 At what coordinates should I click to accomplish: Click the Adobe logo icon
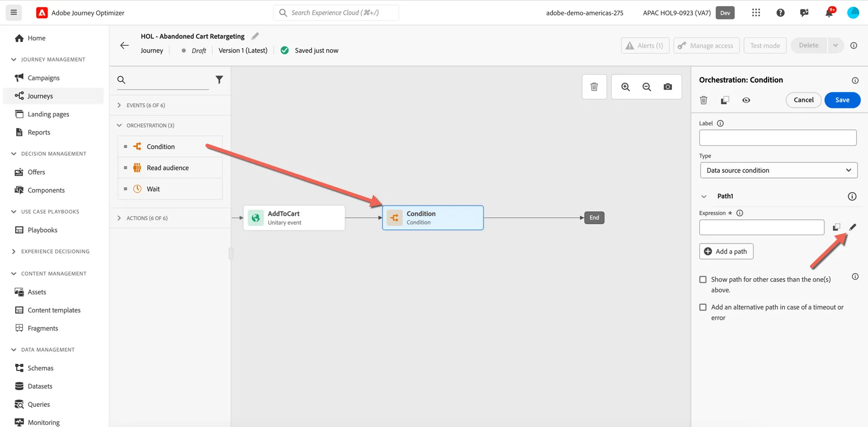(42, 13)
